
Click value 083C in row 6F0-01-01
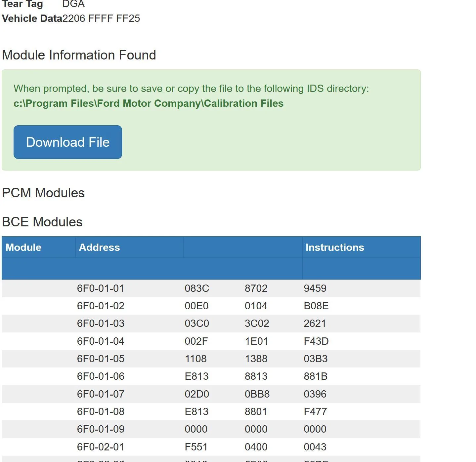tap(197, 288)
